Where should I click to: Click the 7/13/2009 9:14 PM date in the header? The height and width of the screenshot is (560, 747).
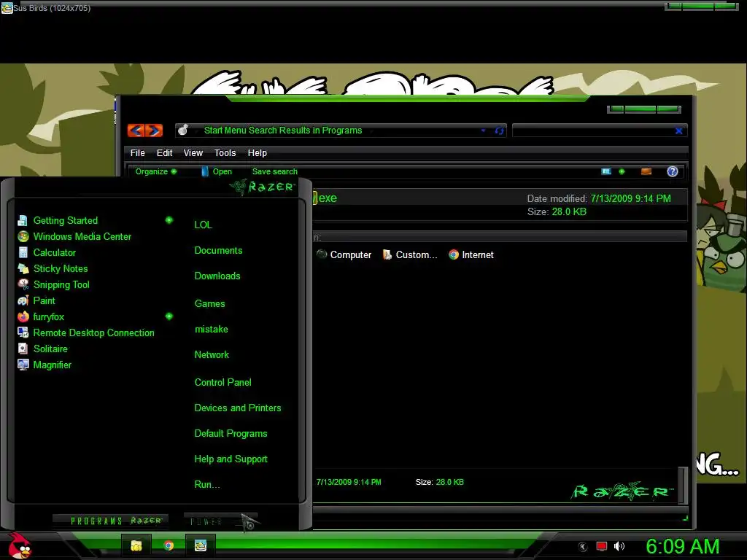(x=630, y=198)
